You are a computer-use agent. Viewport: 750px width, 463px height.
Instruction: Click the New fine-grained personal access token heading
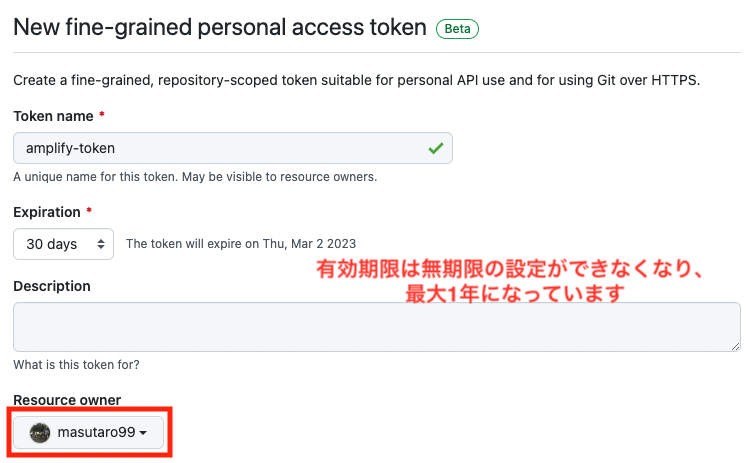(x=220, y=27)
